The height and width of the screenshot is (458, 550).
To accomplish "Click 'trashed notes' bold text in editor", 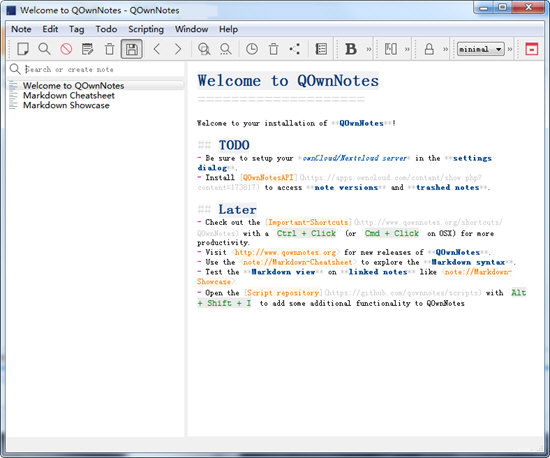I will coord(448,187).
